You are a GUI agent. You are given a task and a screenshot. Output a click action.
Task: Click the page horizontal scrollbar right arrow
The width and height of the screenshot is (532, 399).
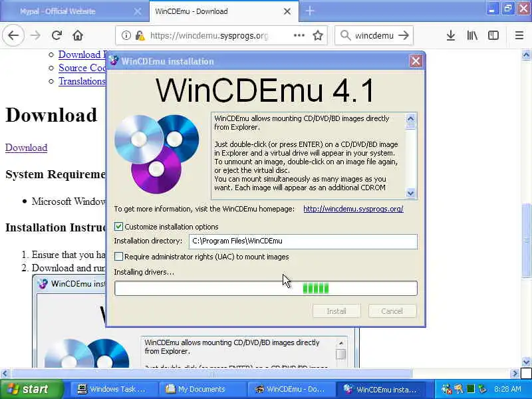tap(514, 374)
